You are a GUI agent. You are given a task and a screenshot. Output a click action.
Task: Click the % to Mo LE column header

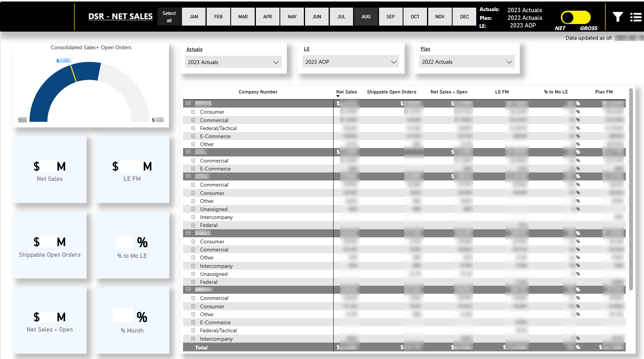(556, 92)
